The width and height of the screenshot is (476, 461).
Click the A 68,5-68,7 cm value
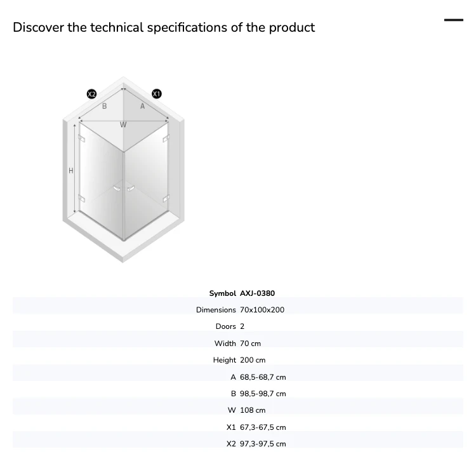[263, 377]
